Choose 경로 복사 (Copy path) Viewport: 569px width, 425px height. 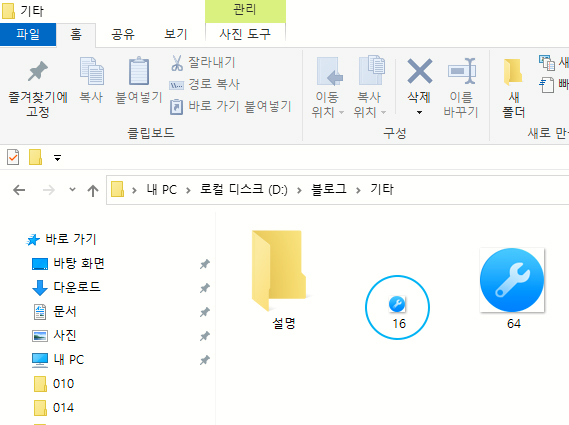[x=204, y=84]
